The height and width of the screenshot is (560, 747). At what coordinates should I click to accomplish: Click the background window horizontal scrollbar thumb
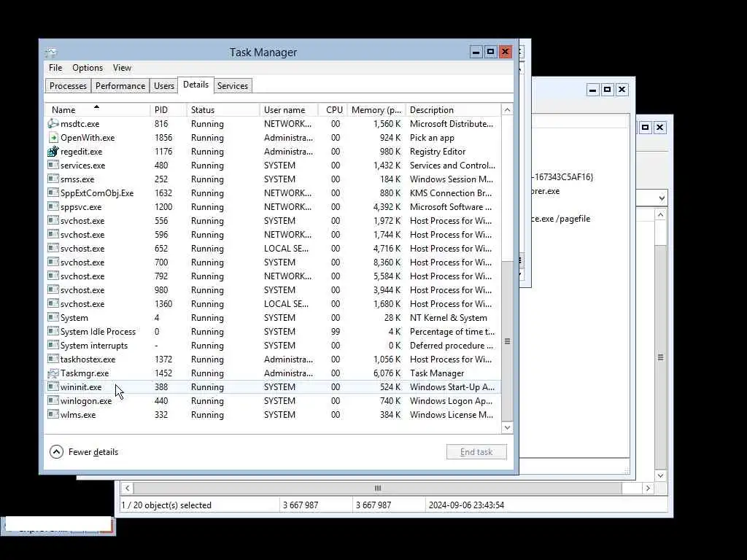pyautogui.click(x=378, y=488)
